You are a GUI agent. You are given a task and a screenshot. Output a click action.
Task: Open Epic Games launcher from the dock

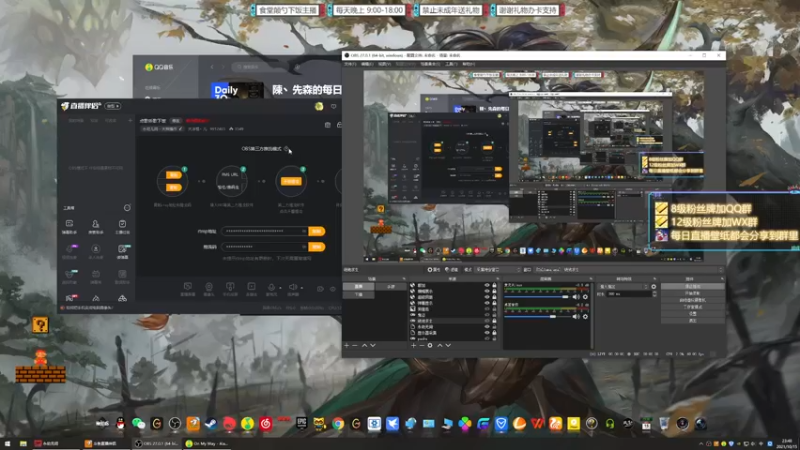click(302, 422)
